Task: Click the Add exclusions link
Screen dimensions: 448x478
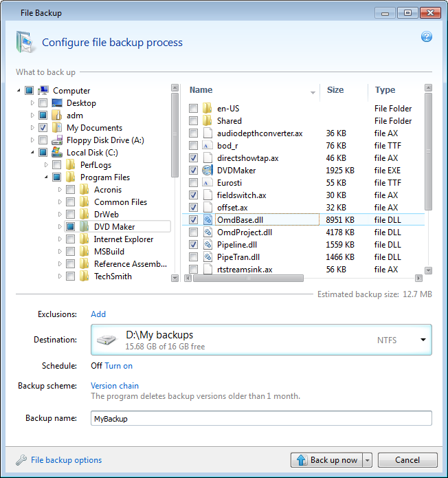Action: coord(98,314)
